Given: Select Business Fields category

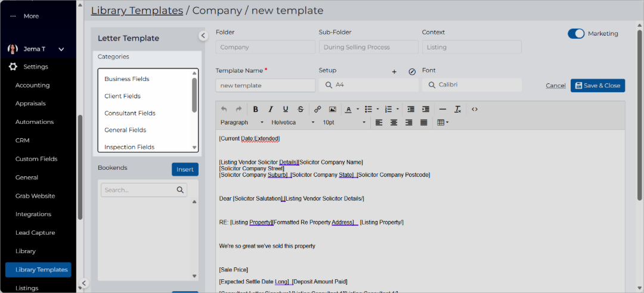Looking at the screenshot, I should [x=127, y=79].
